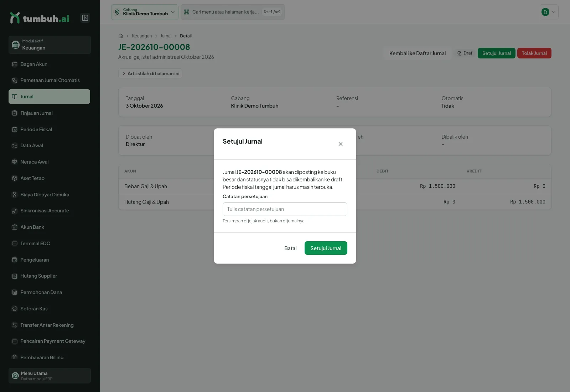
Task: Open the Jurnal sidebar menu item
Action: coord(49,97)
